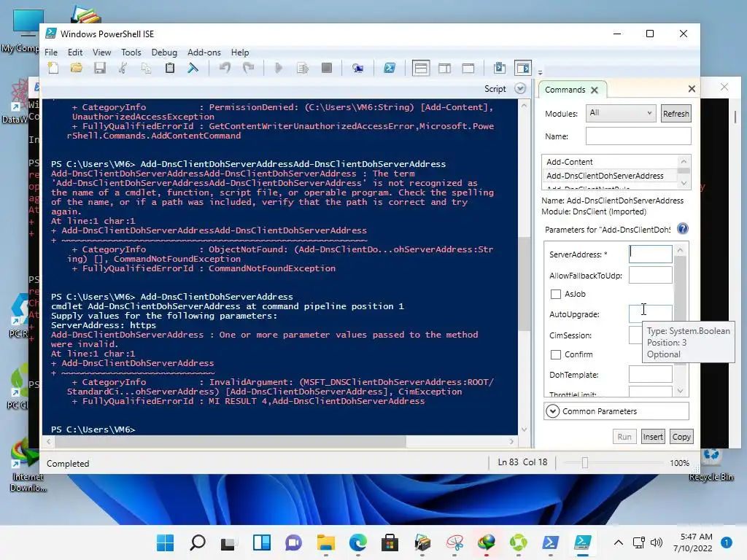This screenshot has width=747, height=560.
Task: Click the Redo arrow icon
Action: tap(248, 68)
